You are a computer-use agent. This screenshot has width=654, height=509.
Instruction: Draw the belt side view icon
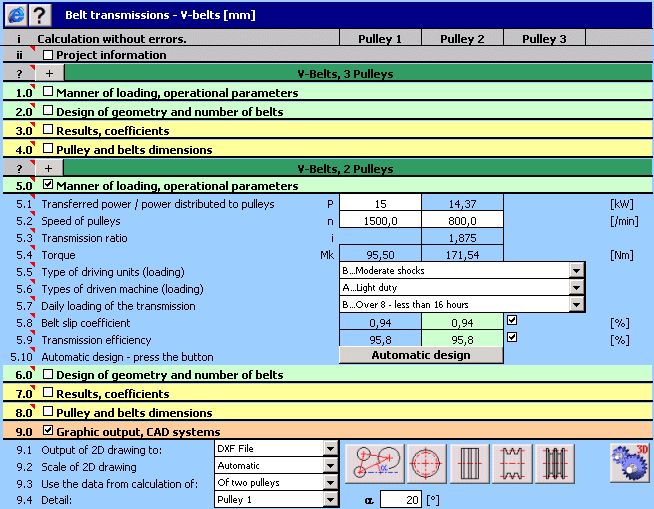469,464
